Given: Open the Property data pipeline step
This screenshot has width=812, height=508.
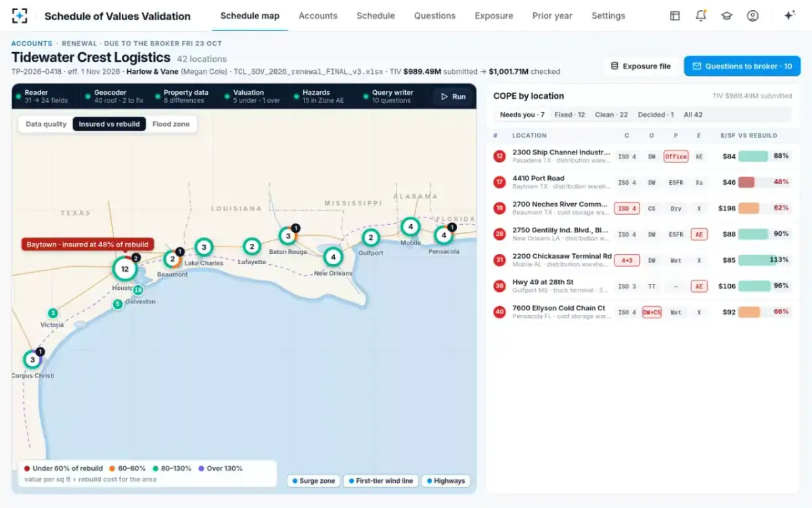Looking at the screenshot, I should pos(183,96).
